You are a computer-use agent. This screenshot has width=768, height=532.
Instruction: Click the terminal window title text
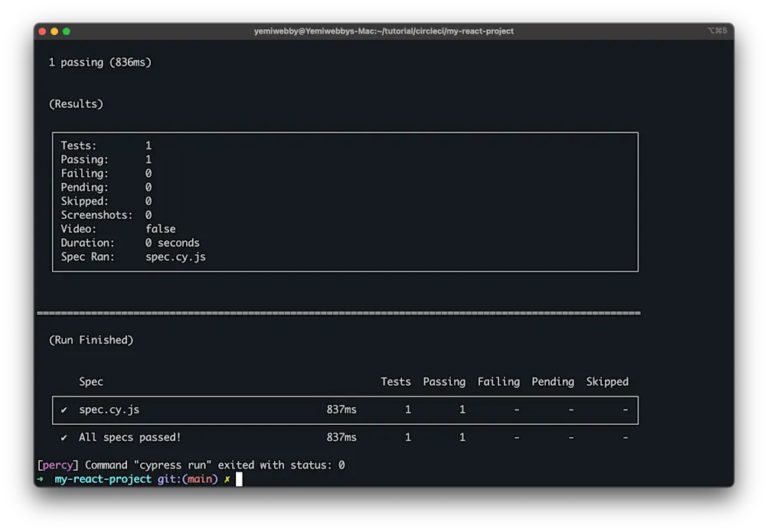coord(384,31)
